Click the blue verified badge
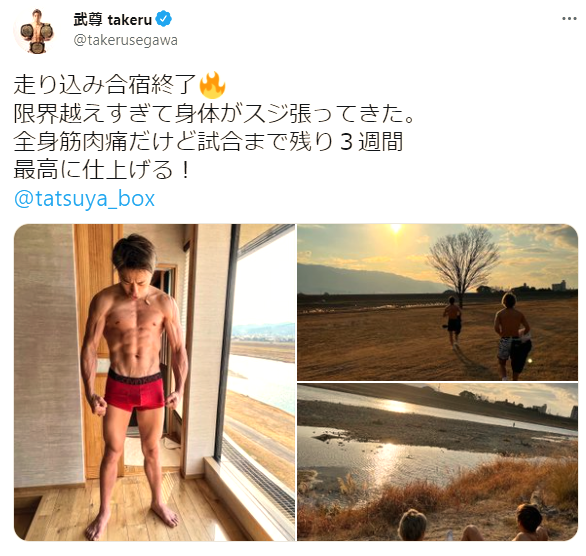 [163, 19]
